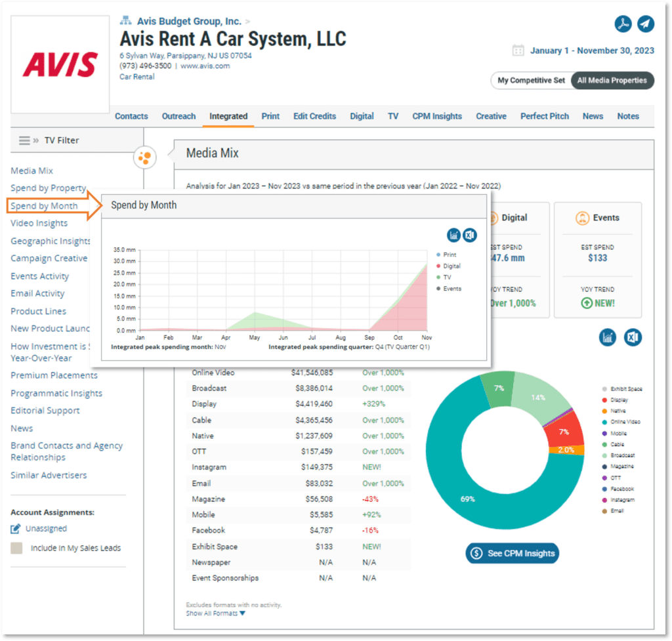The width and height of the screenshot is (672, 641).
Task: Click the 14% light green donut segment
Action: tap(538, 396)
